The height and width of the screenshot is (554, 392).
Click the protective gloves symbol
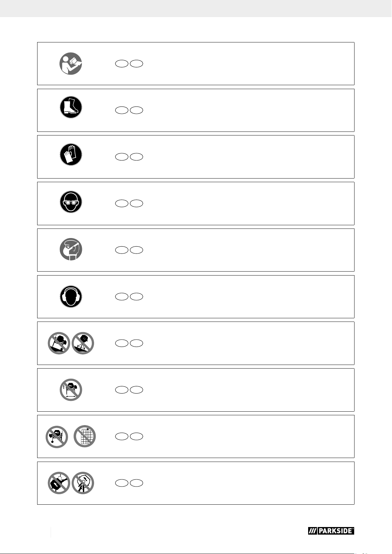[71, 154]
